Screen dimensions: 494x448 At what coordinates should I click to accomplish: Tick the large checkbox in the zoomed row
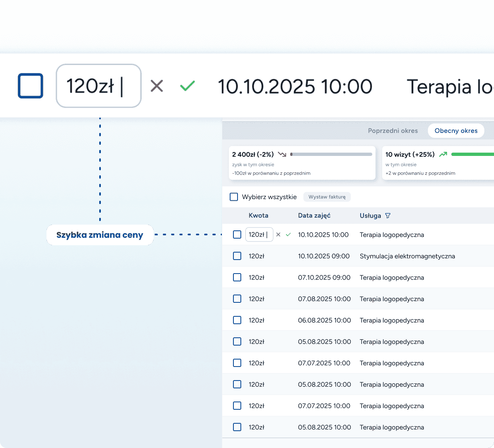point(30,86)
